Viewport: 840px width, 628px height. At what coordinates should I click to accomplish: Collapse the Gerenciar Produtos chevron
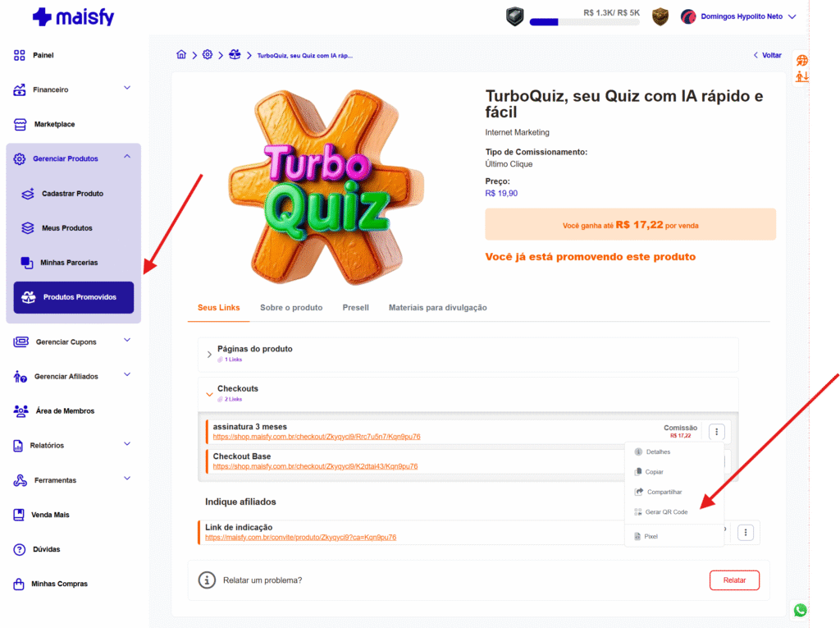(127, 157)
